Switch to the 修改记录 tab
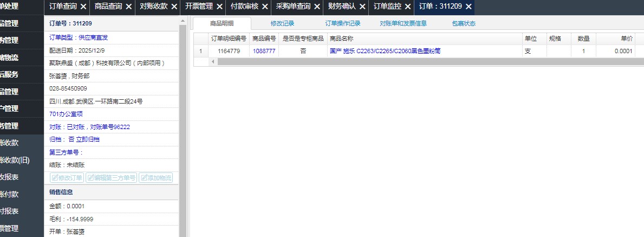This screenshot has height=237, width=644. pyautogui.click(x=284, y=24)
